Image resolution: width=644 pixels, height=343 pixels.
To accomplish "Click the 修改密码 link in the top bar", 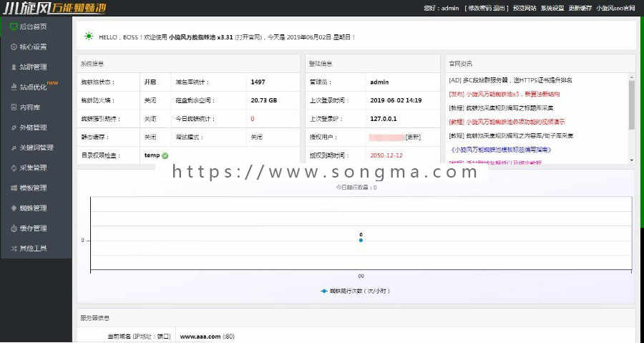I will (x=479, y=8).
